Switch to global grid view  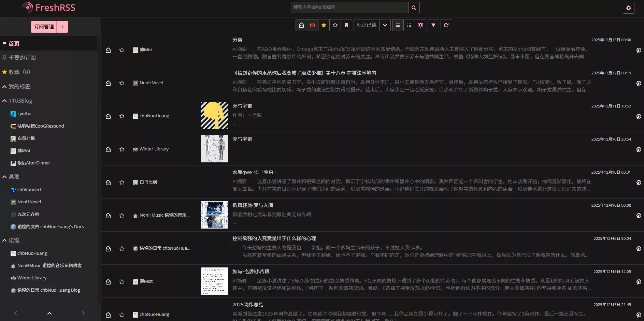[x=409, y=25]
